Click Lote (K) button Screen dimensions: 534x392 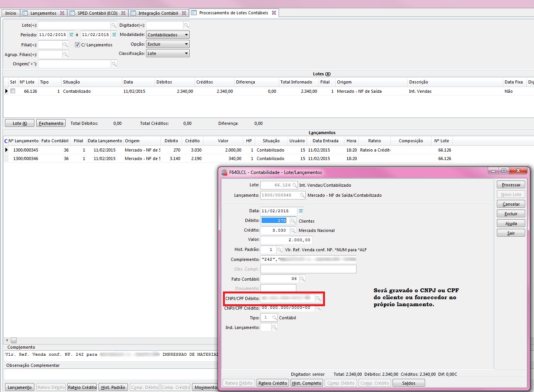click(x=20, y=123)
